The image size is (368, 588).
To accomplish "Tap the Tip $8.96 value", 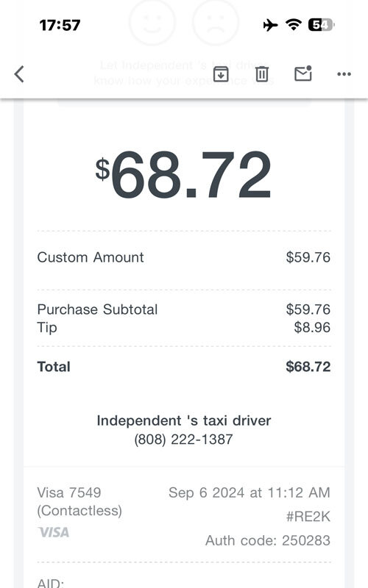I will (312, 327).
